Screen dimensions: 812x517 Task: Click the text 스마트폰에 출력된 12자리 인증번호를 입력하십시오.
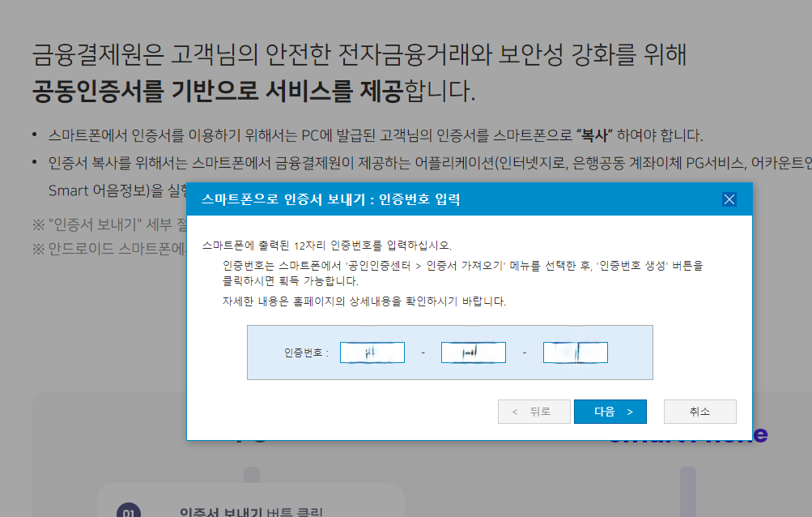click(327, 246)
